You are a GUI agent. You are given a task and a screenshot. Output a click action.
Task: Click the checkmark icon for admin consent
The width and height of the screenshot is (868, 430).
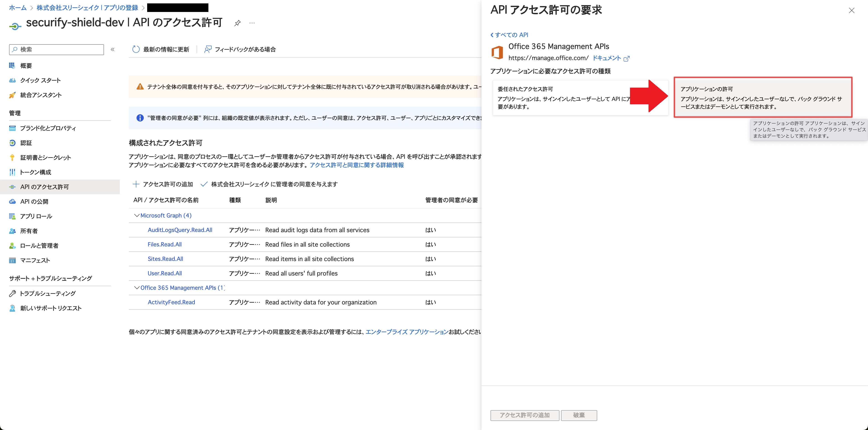[x=204, y=184]
